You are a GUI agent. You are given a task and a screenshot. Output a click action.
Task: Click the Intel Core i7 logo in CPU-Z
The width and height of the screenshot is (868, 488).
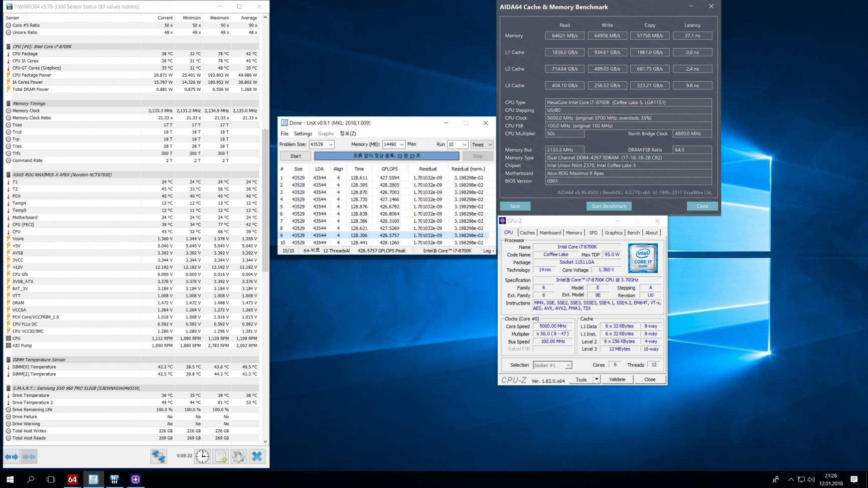pos(643,258)
